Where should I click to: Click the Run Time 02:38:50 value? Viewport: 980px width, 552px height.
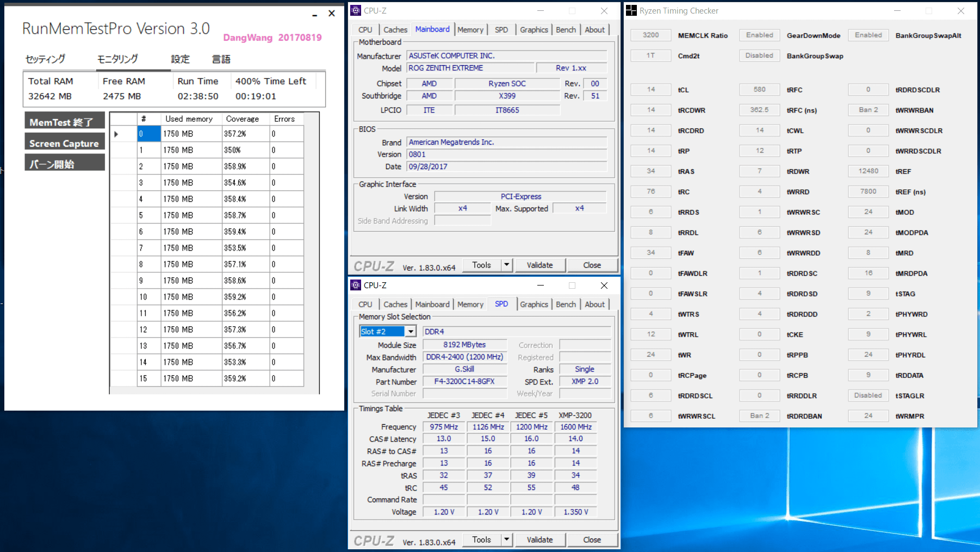tap(198, 96)
